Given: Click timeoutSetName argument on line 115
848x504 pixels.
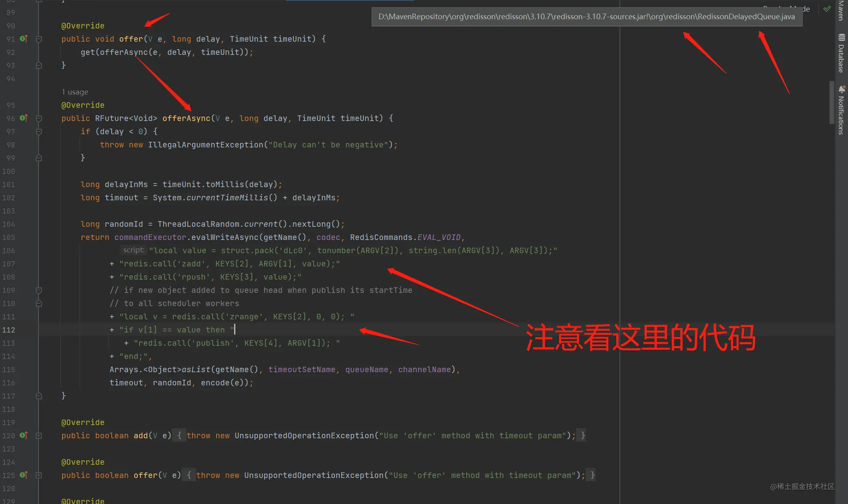Looking at the screenshot, I should 302,369.
